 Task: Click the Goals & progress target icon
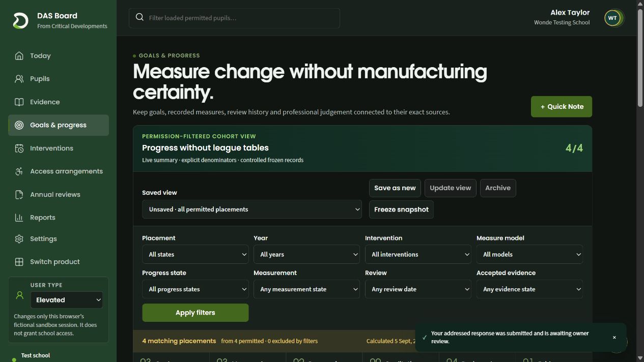[x=19, y=125]
